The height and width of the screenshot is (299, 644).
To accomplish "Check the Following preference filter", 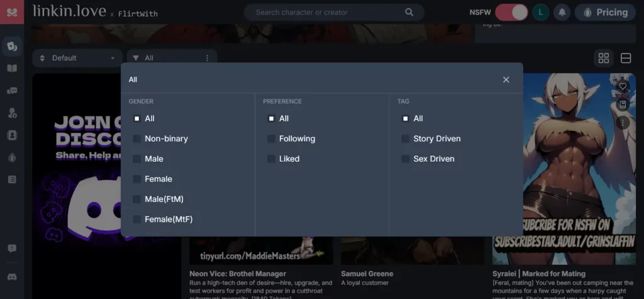I will click(x=271, y=138).
